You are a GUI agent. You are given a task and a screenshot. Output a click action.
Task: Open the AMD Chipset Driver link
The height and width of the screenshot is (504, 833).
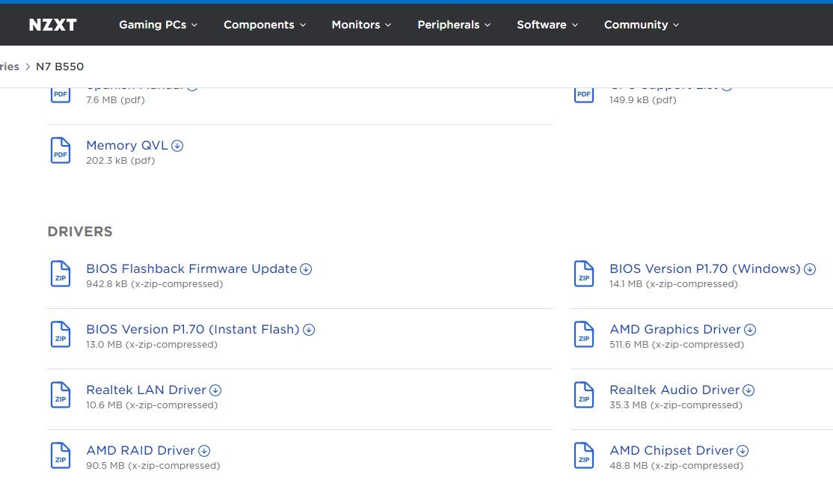(671, 450)
